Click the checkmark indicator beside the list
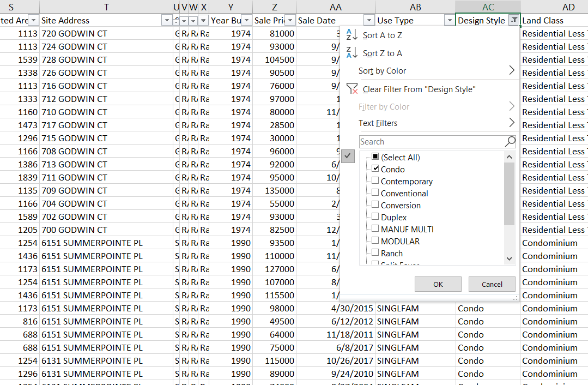 pyautogui.click(x=348, y=156)
